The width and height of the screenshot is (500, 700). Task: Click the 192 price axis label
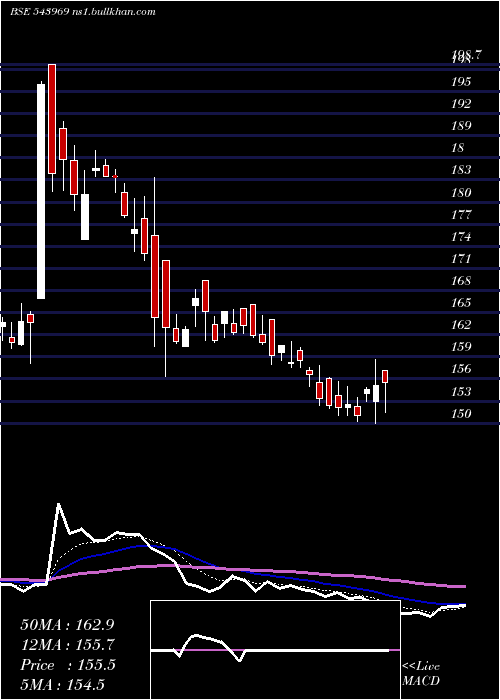(x=461, y=104)
